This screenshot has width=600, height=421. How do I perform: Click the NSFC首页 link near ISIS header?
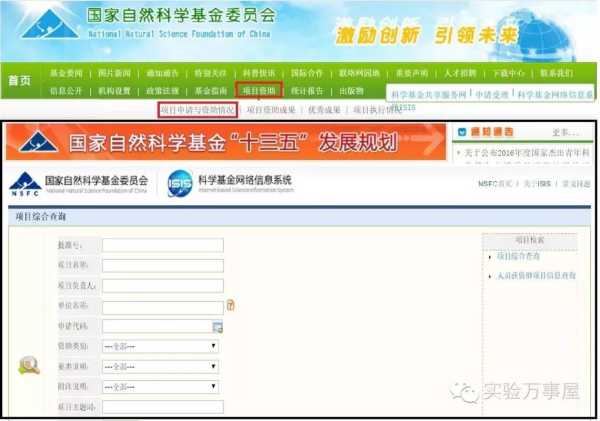coord(495,184)
